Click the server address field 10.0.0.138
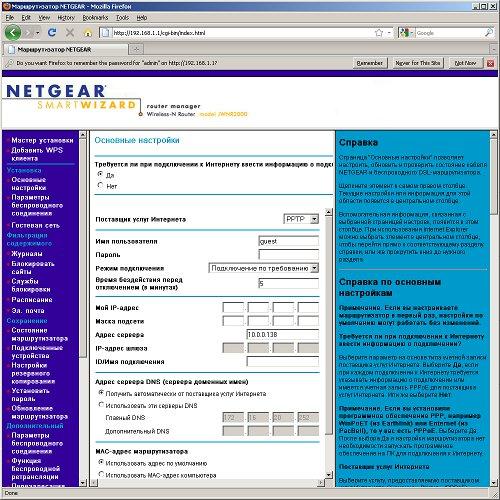 (x=283, y=334)
